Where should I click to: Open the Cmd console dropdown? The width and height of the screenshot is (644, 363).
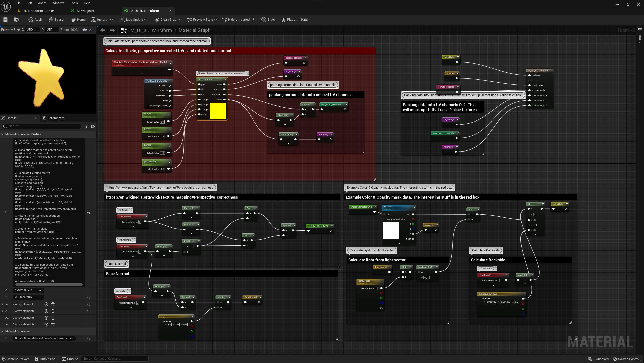tap(70, 359)
